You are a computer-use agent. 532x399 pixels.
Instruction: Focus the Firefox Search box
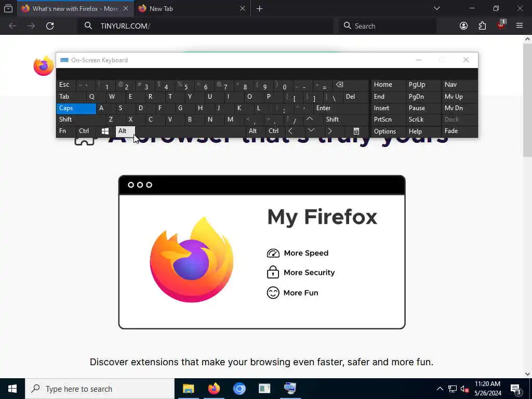click(388, 26)
